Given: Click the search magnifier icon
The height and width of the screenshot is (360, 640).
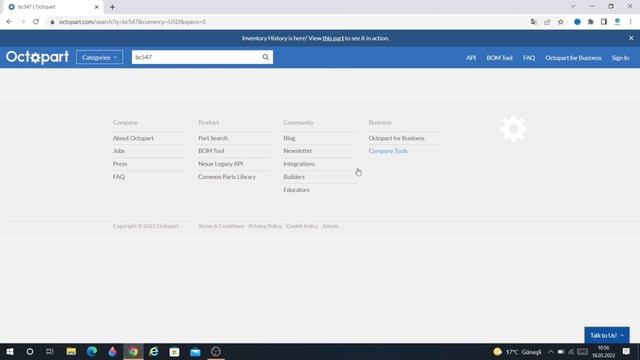Looking at the screenshot, I should click(x=265, y=57).
